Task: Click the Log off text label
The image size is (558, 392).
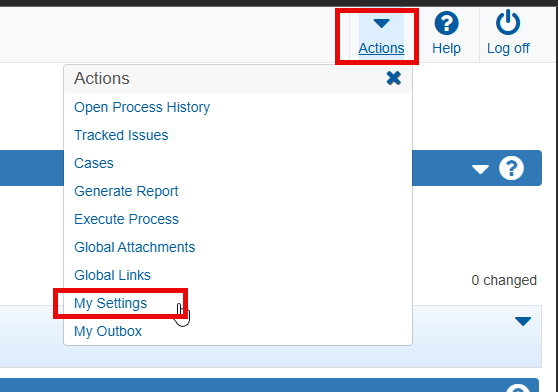Action: pos(508,48)
